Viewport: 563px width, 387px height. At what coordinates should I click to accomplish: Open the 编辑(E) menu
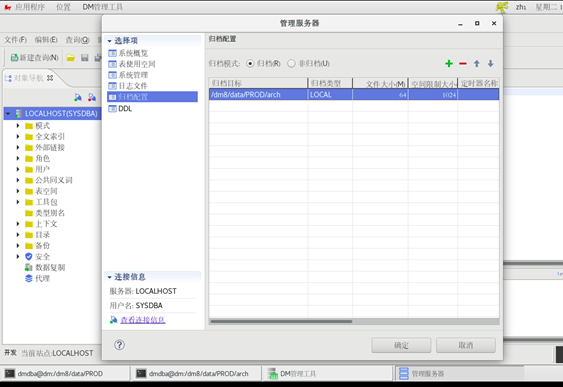click(46, 39)
